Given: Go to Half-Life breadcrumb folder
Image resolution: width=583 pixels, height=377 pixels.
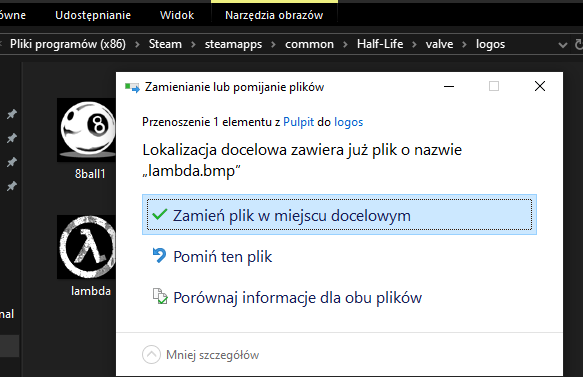Looking at the screenshot, I should 380,44.
